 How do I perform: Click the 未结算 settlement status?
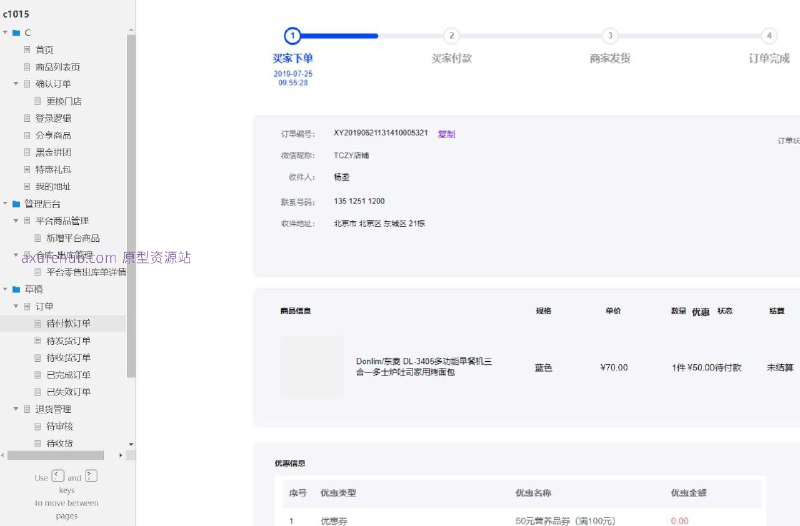(780, 367)
